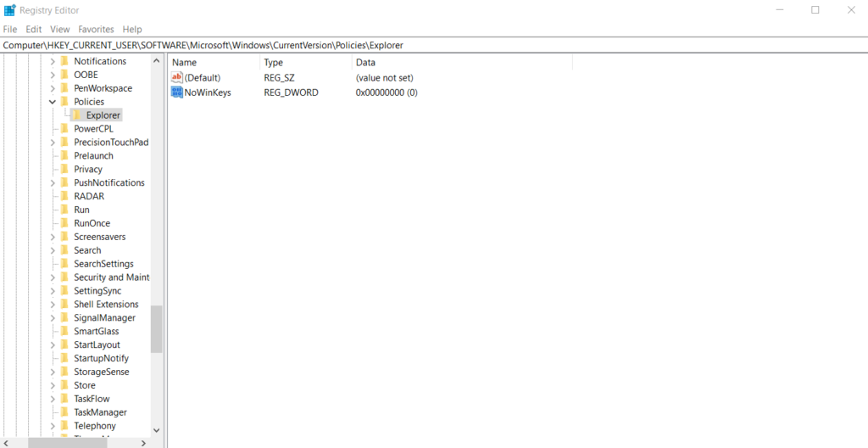
Task: Open the Edit menu
Action: coord(34,30)
